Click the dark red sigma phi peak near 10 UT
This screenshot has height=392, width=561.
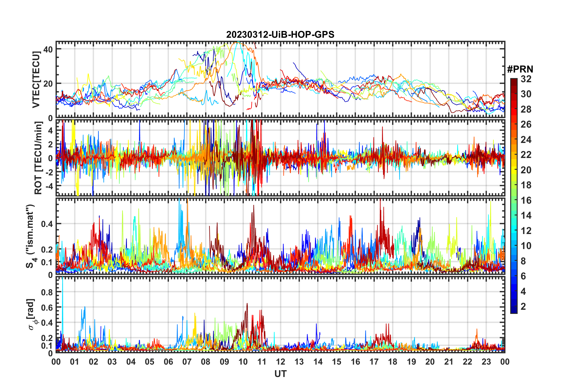point(247,304)
